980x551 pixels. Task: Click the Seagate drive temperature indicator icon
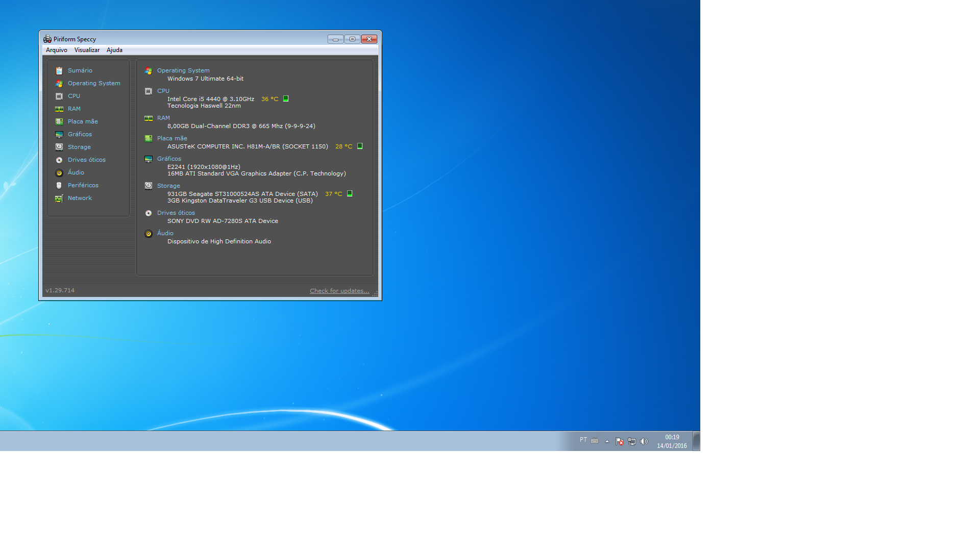(x=350, y=193)
